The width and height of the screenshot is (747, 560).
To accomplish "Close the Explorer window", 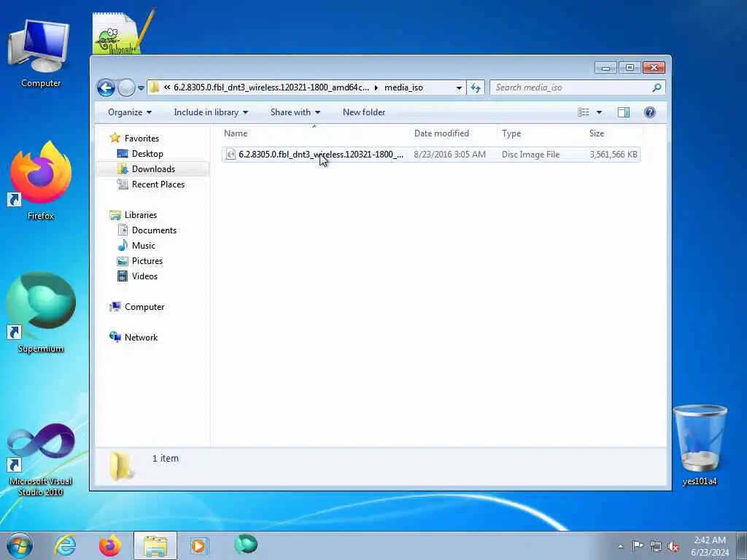I will tap(654, 68).
